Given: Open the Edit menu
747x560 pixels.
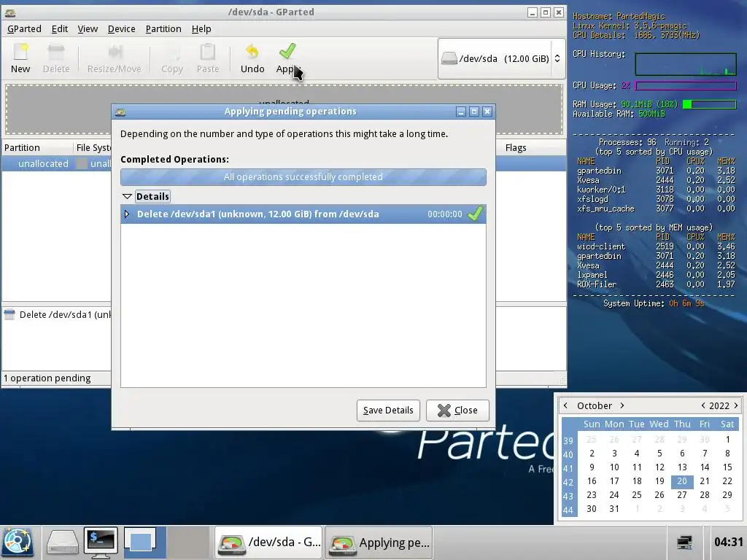Looking at the screenshot, I should (60, 29).
